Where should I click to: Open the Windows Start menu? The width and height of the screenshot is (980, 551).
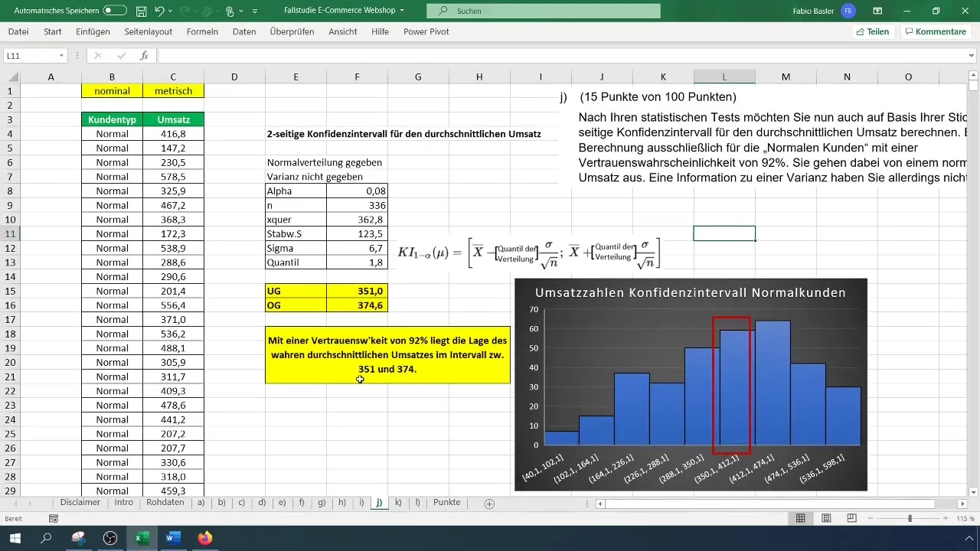(15, 538)
